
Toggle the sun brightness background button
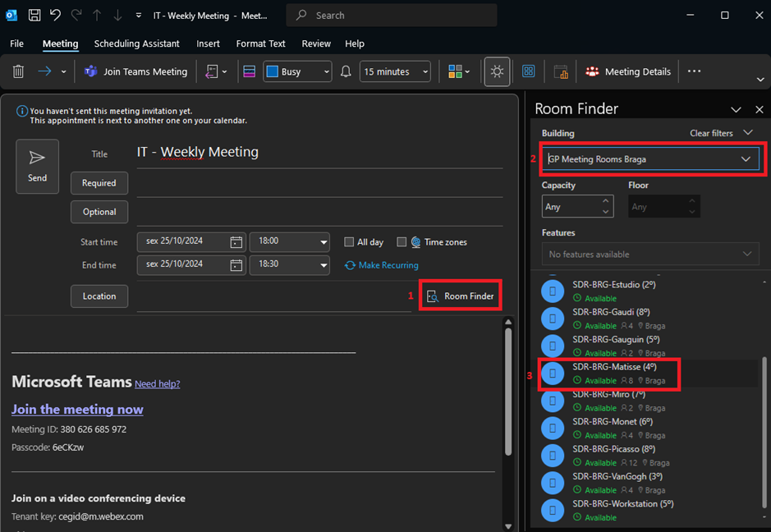click(x=497, y=71)
